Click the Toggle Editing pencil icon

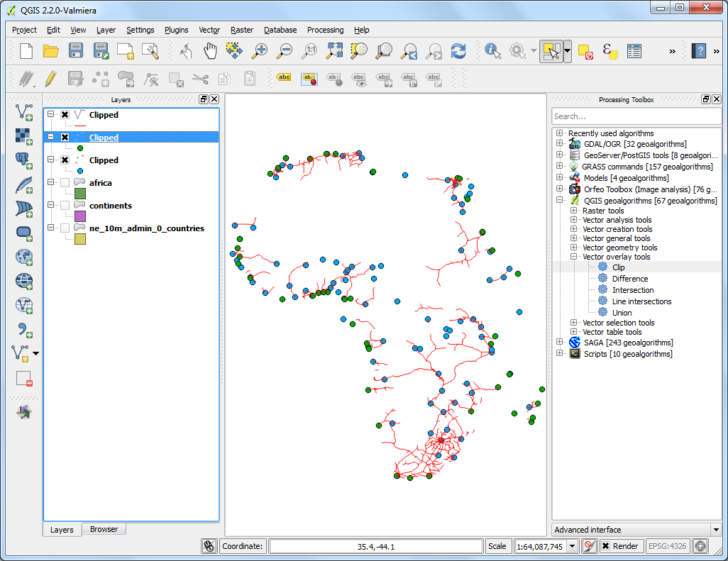point(50,79)
